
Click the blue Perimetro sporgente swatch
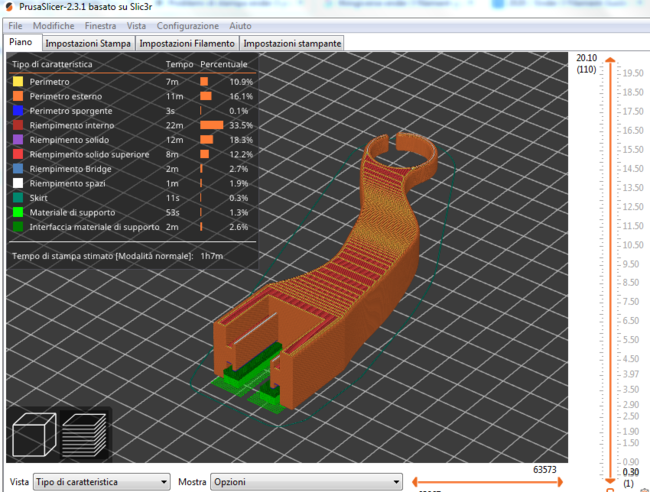(17, 110)
